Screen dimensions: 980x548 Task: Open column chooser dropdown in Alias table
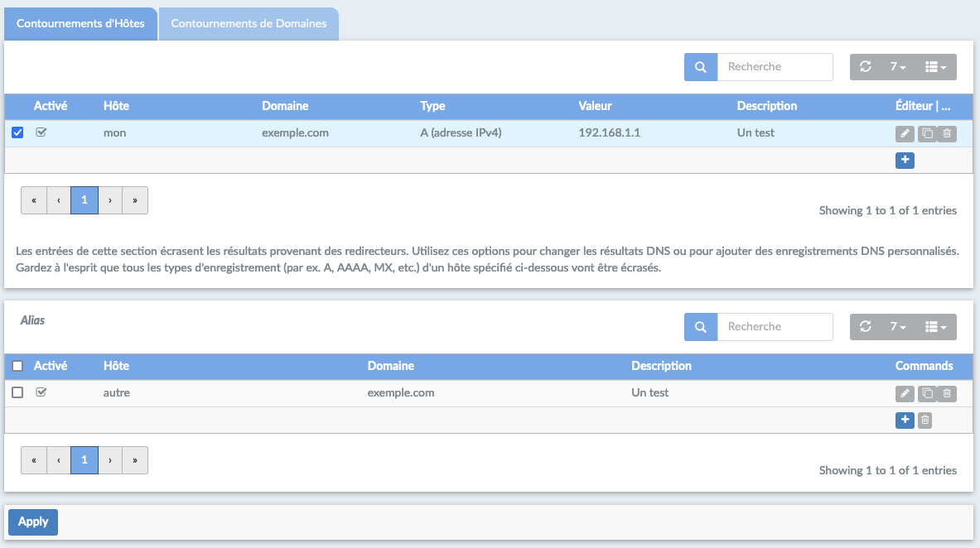[935, 327]
